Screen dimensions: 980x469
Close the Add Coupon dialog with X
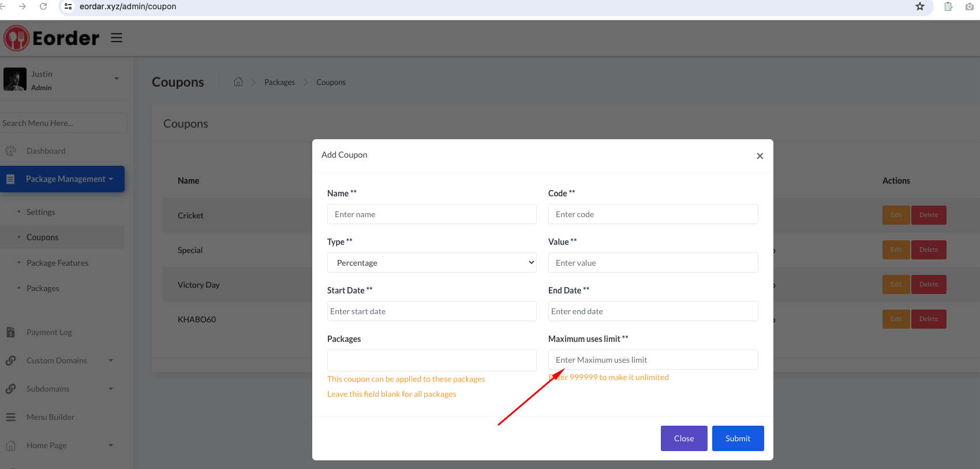point(760,156)
